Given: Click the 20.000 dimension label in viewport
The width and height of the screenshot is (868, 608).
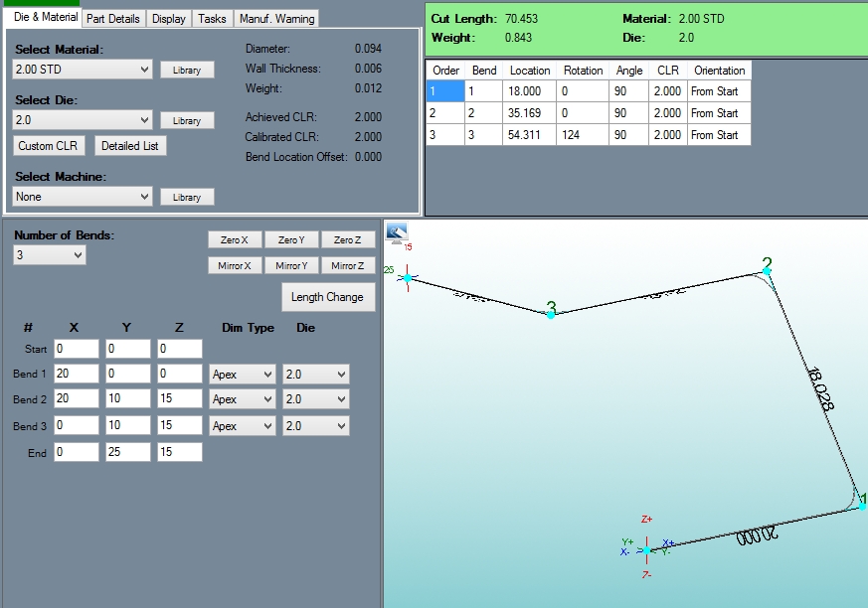Looking at the screenshot, I should tap(758, 536).
